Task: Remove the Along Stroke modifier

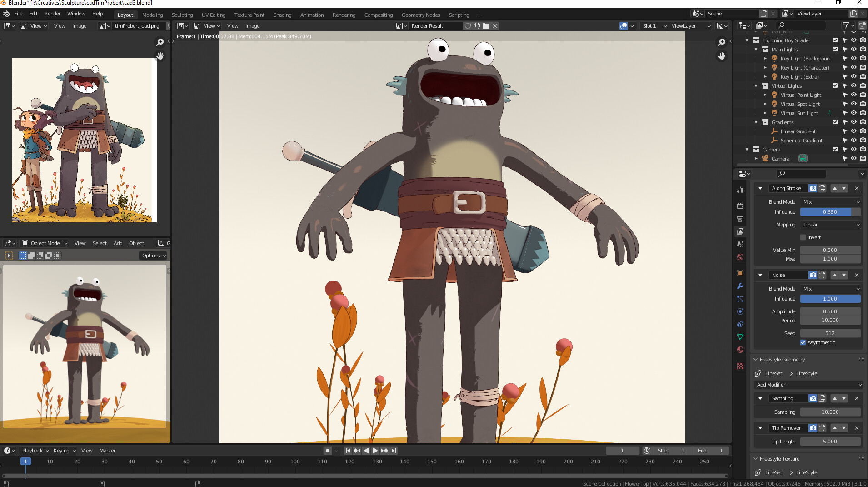Action: 857,188
